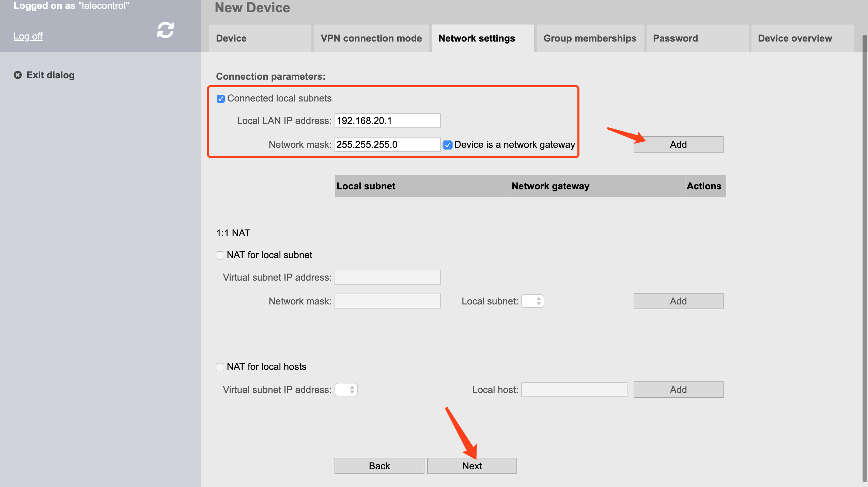Enable NAT for local hosts checkbox
Image resolution: width=868 pixels, height=487 pixels.
(x=220, y=367)
